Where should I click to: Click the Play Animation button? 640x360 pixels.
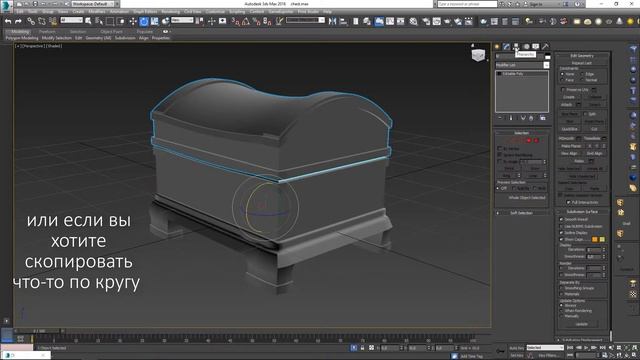point(587,348)
